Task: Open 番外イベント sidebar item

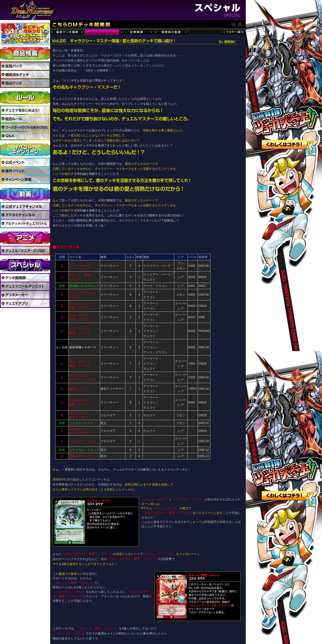Action: point(25,171)
